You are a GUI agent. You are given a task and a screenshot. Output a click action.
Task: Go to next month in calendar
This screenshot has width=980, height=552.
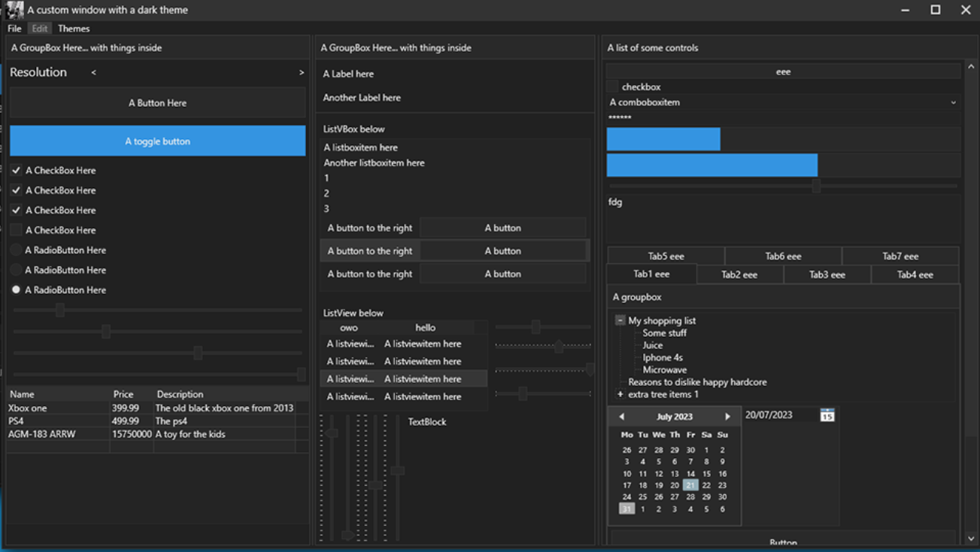727,417
